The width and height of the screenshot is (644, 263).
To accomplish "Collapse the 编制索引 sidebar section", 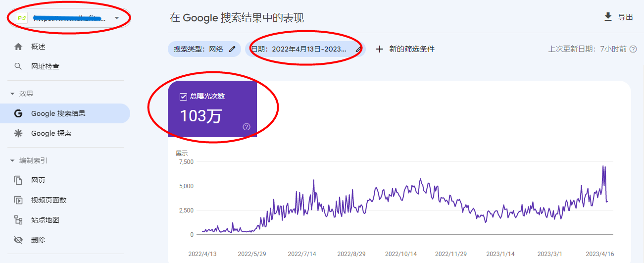I will [12, 160].
